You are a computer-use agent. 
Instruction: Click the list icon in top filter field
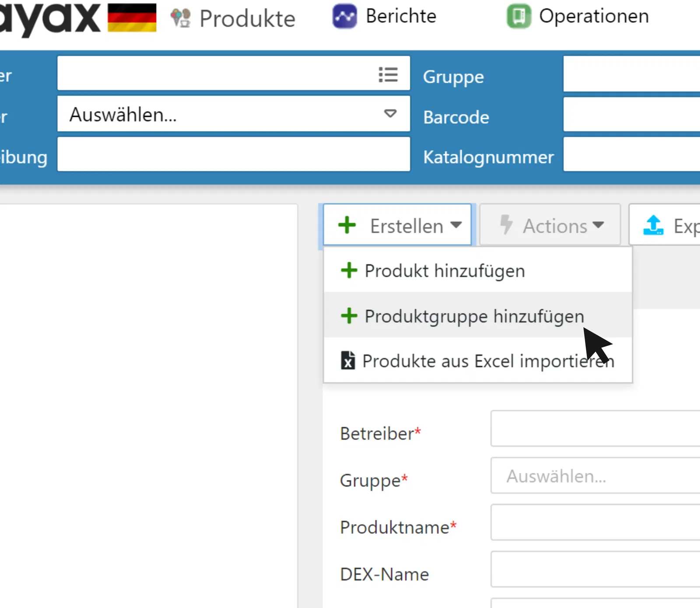pyautogui.click(x=388, y=74)
